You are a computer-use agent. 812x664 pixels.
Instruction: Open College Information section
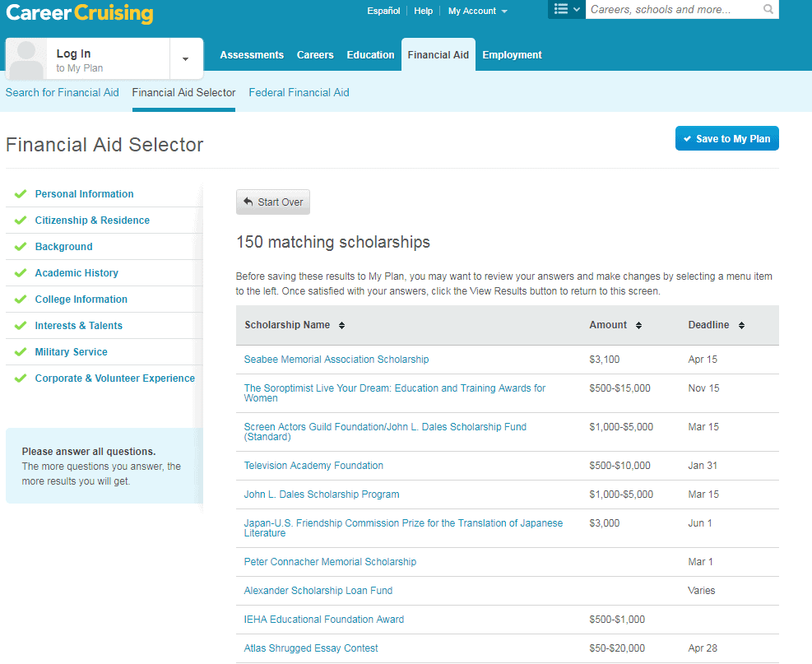pos(81,299)
